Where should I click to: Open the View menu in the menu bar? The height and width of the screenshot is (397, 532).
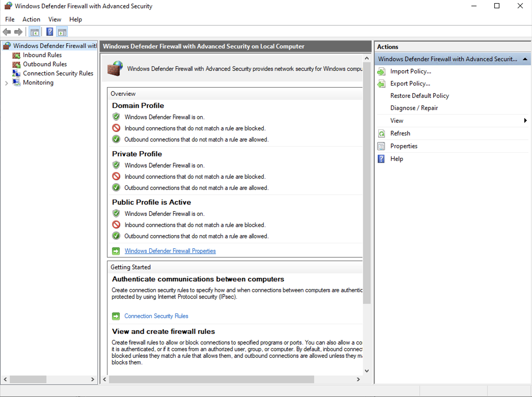coord(55,19)
